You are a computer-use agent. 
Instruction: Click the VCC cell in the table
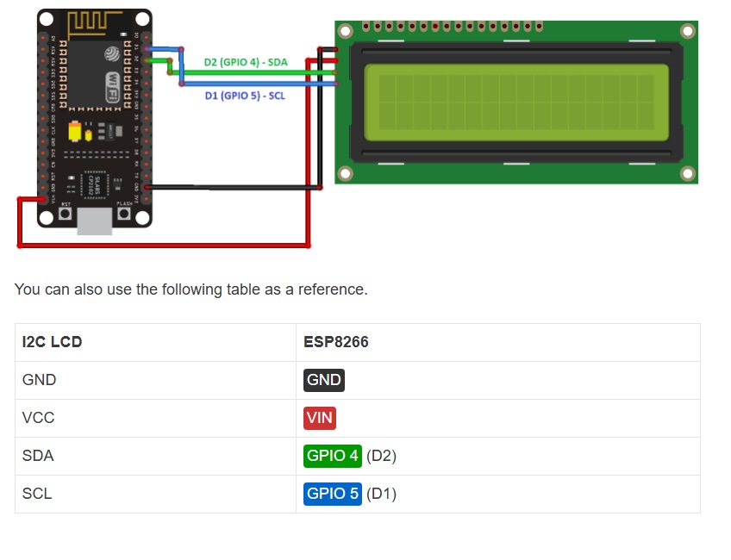[x=38, y=418]
